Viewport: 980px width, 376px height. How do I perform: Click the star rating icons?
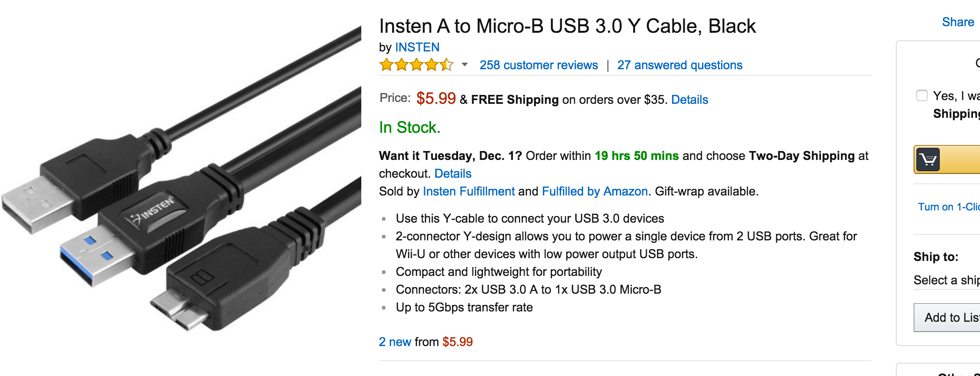coord(416,65)
